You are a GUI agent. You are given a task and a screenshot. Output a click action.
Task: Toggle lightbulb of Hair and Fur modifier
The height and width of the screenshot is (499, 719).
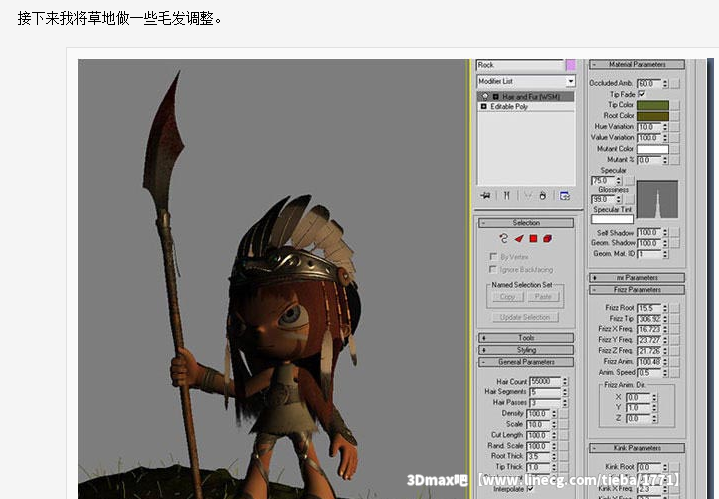pyautogui.click(x=485, y=97)
